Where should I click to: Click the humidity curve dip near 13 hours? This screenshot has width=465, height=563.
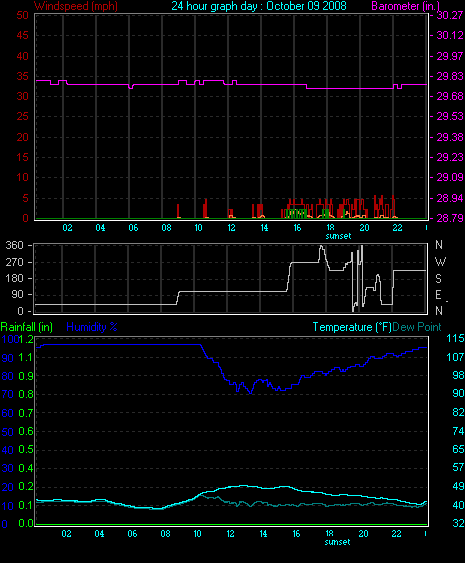point(250,393)
